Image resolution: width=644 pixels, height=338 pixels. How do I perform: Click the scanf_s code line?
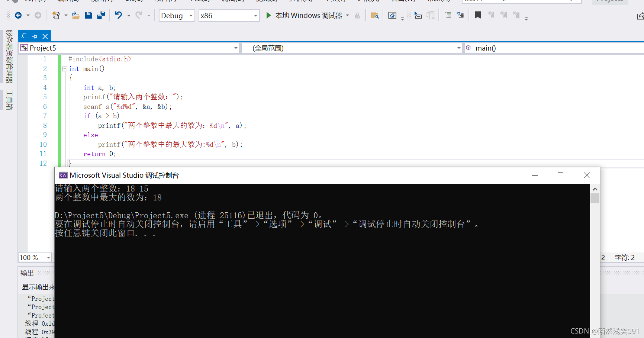[128, 107]
